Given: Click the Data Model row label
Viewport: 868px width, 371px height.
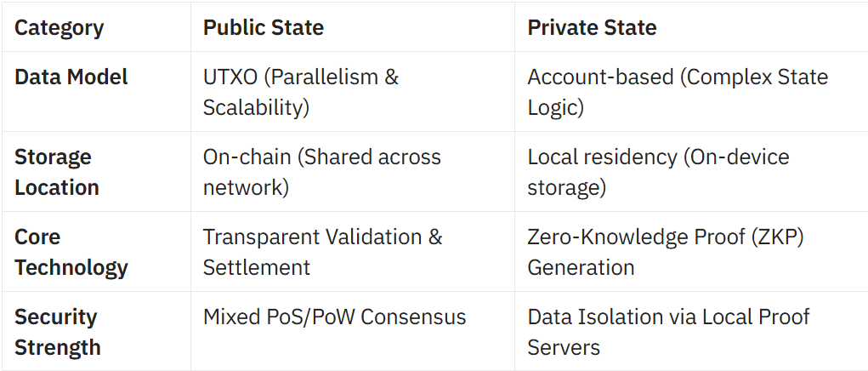Looking at the screenshot, I should pyautogui.click(x=71, y=77).
